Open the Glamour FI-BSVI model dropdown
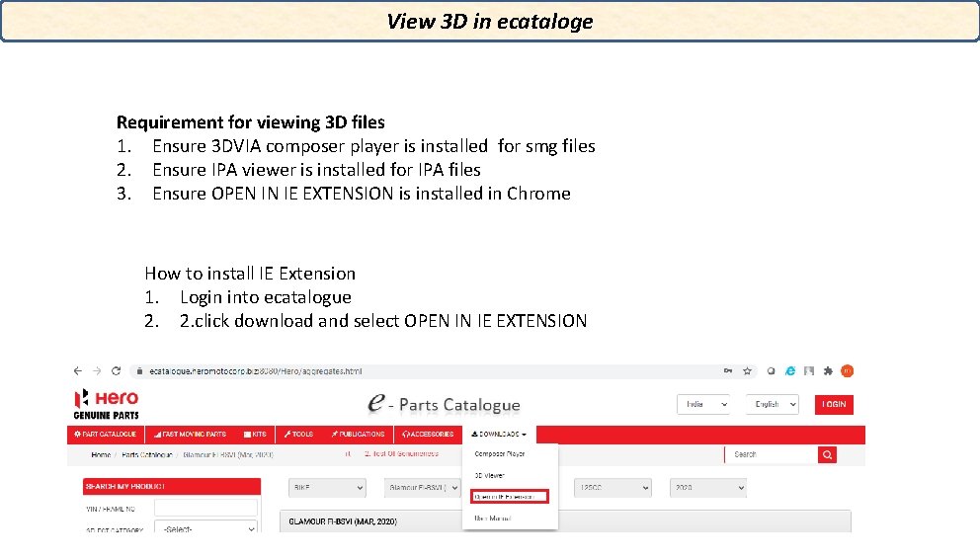This screenshot has height=560, width=980. pos(423,488)
